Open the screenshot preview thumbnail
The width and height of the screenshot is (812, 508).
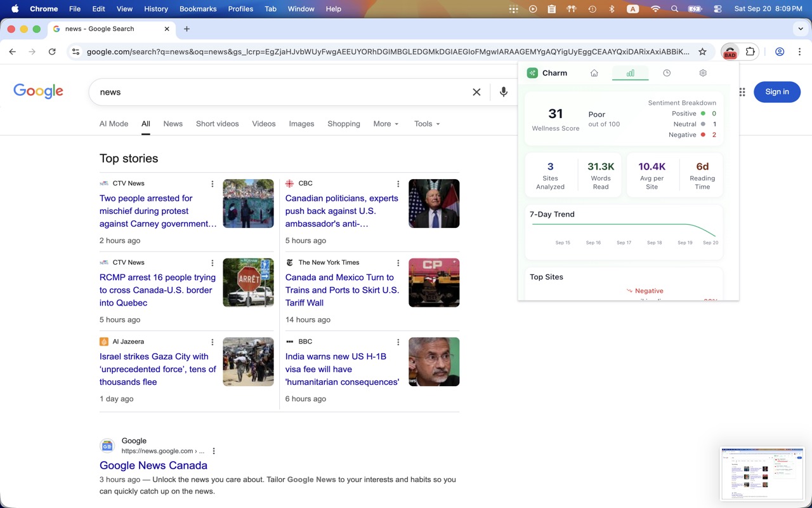pos(763,474)
